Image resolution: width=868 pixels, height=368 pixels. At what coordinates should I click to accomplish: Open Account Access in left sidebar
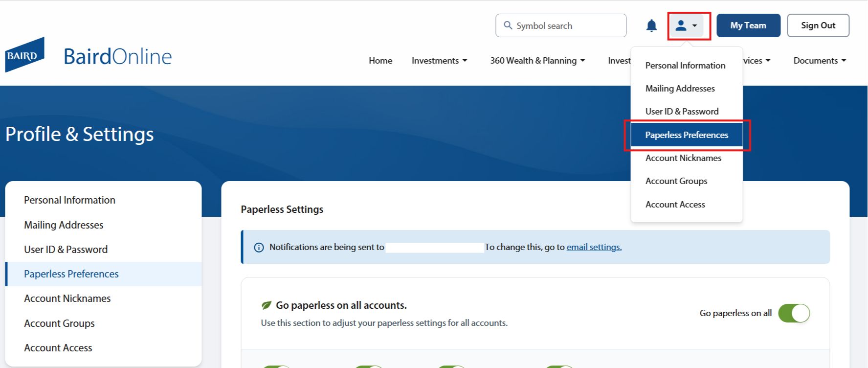[x=103, y=348]
